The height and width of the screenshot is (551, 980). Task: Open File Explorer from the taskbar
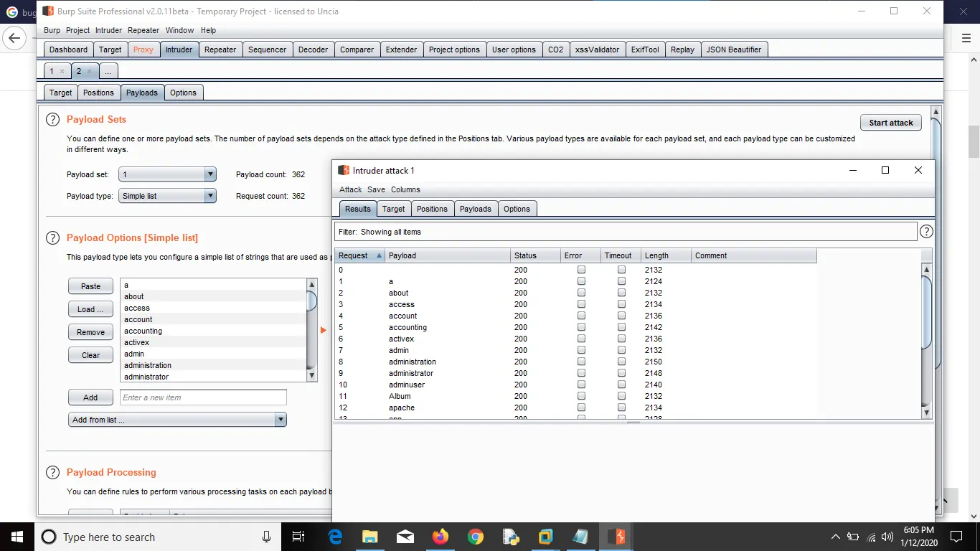coord(369,537)
